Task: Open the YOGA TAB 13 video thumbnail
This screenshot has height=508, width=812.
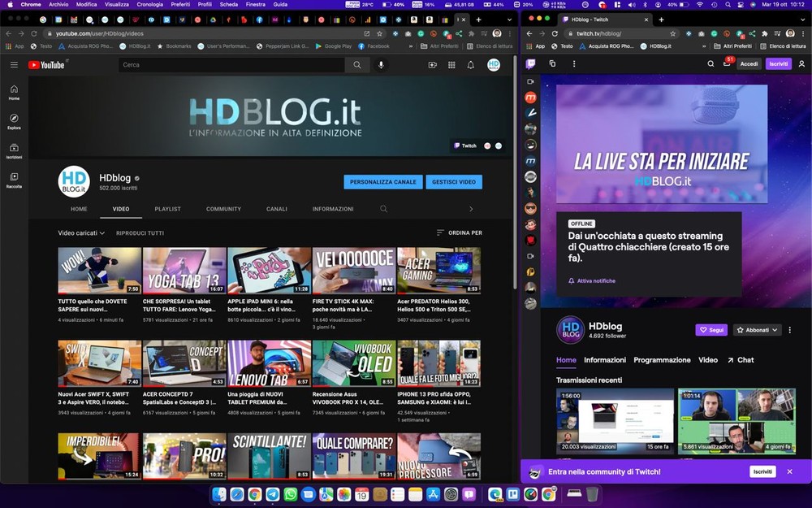Action: click(x=184, y=271)
